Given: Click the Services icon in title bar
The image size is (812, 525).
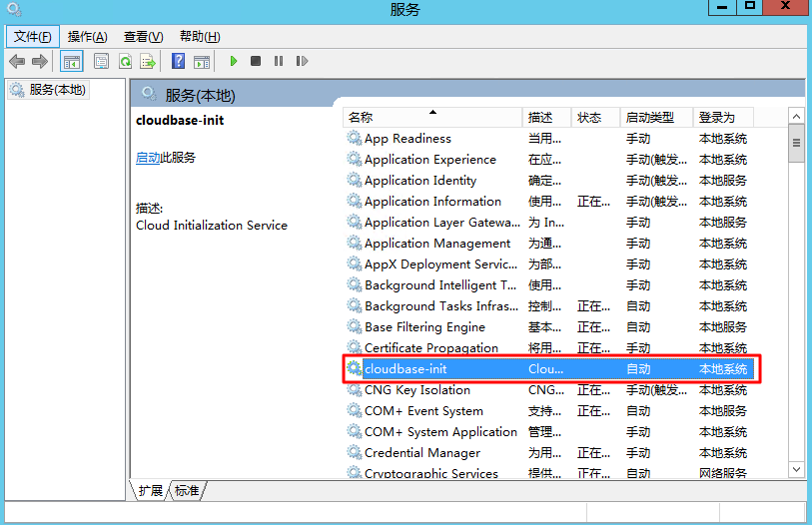Looking at the screenshot, I should point(14,9).
